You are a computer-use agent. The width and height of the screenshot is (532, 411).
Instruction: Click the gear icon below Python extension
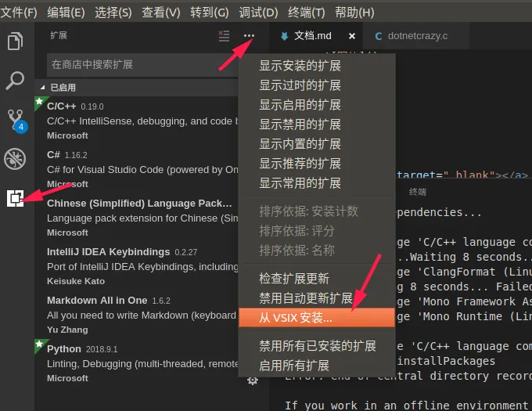click(x=253, y=380)
